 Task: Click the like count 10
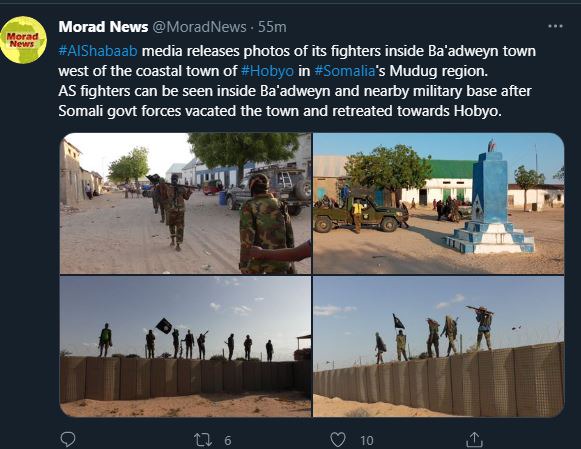[x=367, y=440]
